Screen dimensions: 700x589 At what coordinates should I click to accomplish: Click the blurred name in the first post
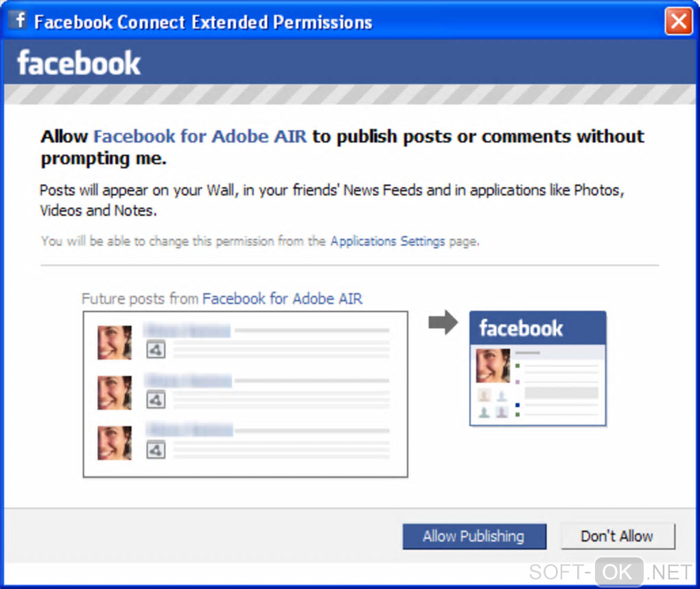(187, 331)
